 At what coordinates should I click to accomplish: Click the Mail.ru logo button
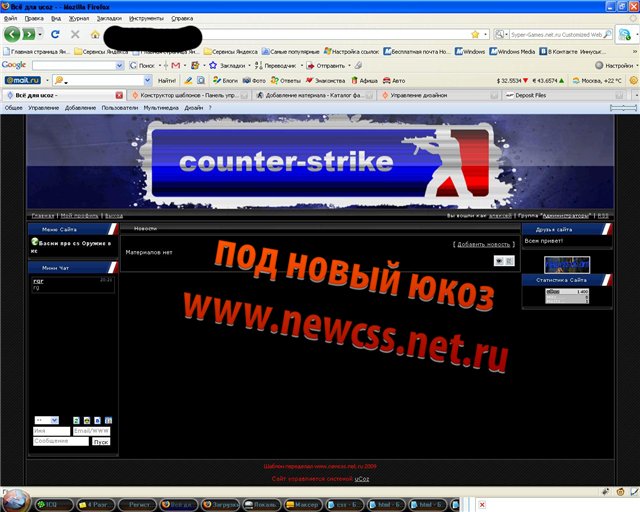[x=22, y=80]
